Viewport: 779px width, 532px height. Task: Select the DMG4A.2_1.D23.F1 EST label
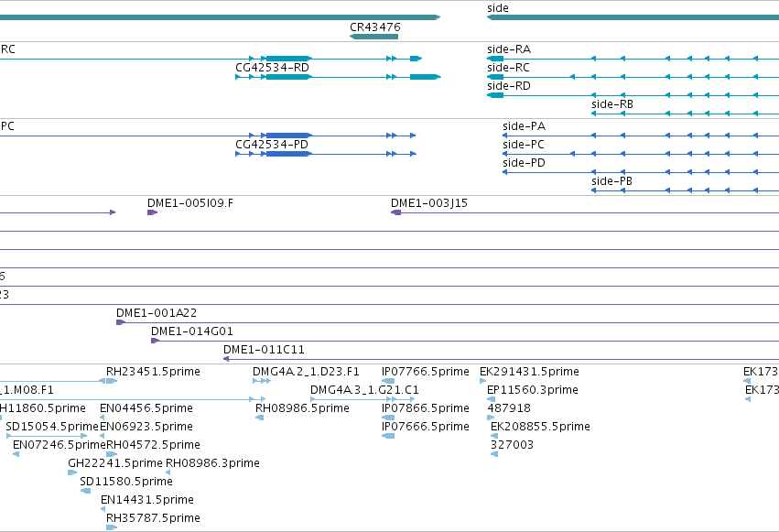tap(306, 372)
